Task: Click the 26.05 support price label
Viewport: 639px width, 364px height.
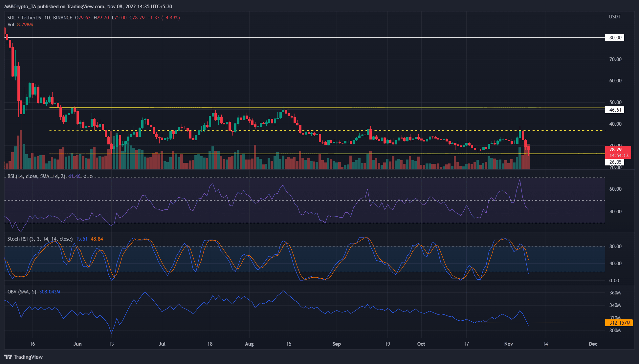Action: tap(615, 162)
